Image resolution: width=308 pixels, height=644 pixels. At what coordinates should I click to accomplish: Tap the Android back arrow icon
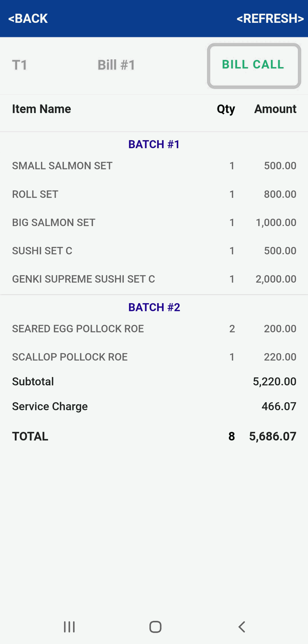[x=242, y=627]
